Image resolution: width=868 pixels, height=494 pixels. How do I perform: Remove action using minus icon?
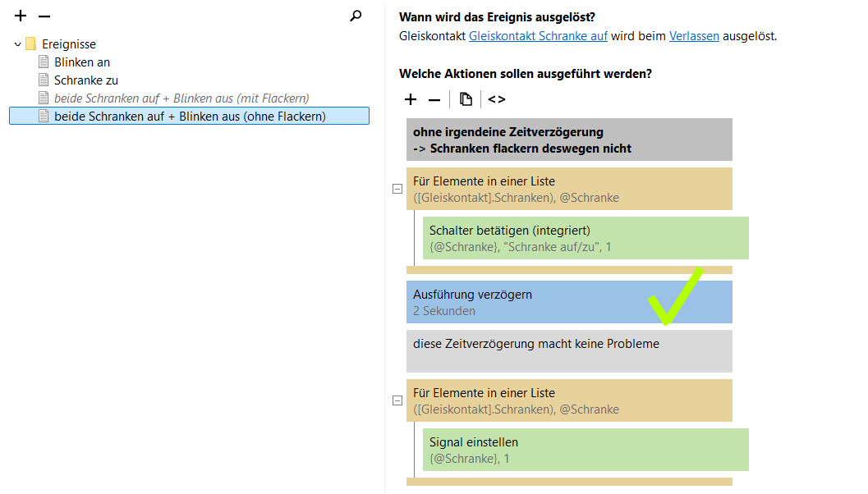(434, 99)
